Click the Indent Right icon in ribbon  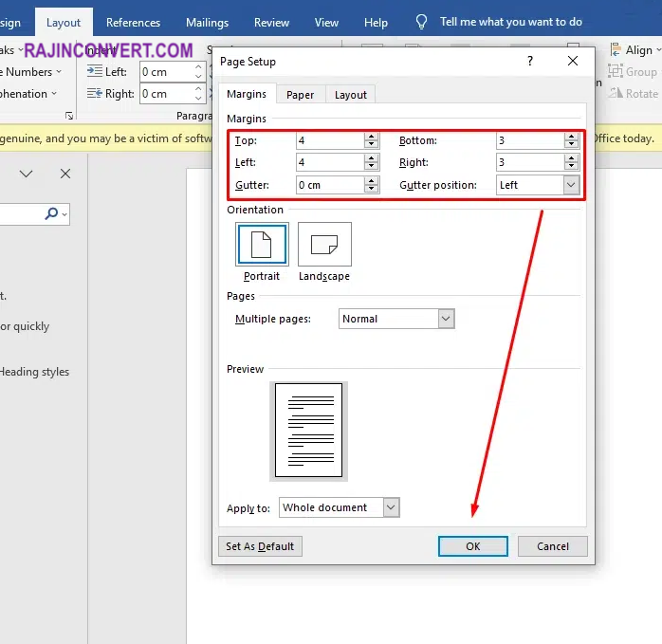(x=95, y=93)
